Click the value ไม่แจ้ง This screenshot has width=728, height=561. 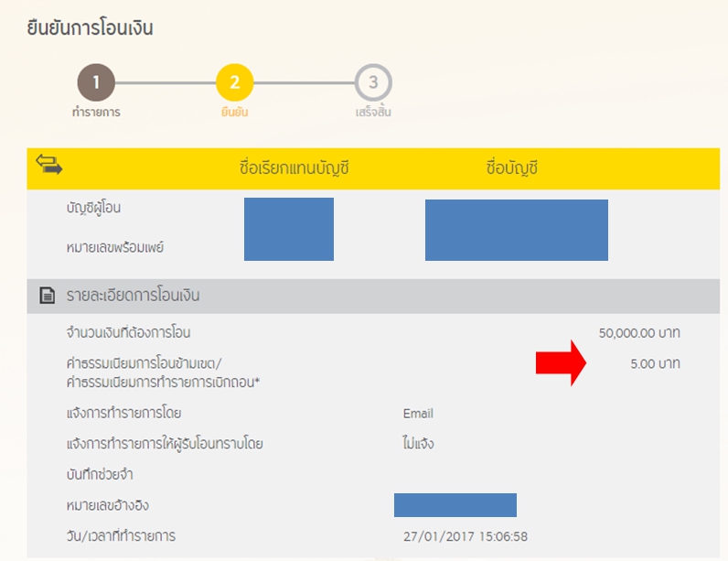click(x=418, y=444)
